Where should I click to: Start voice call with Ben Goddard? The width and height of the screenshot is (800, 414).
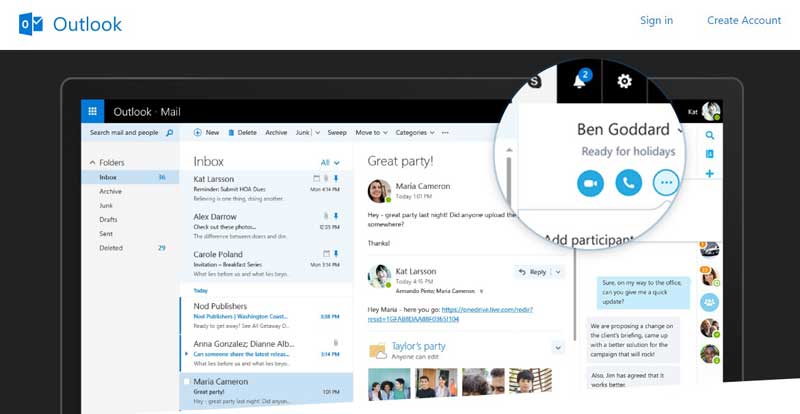(629, 183)
